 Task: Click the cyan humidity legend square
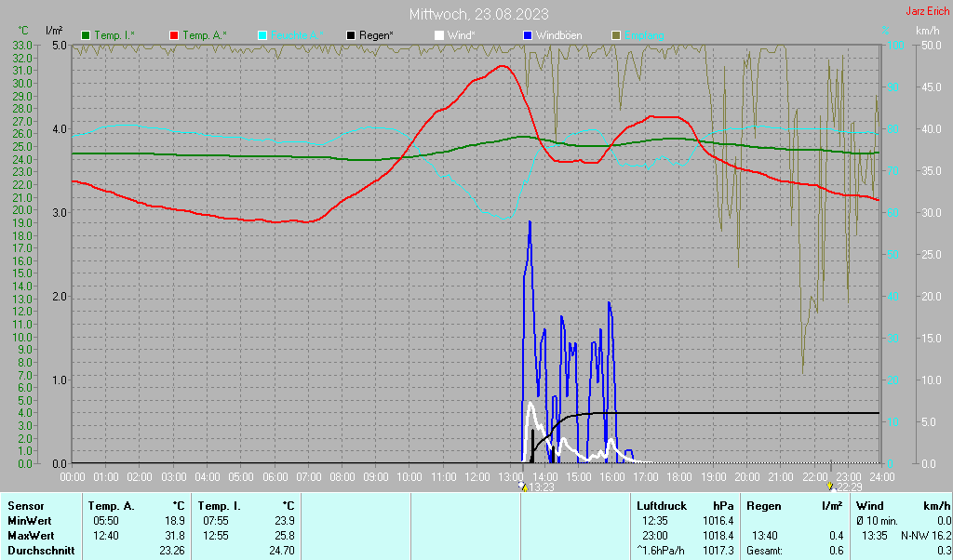262,35
